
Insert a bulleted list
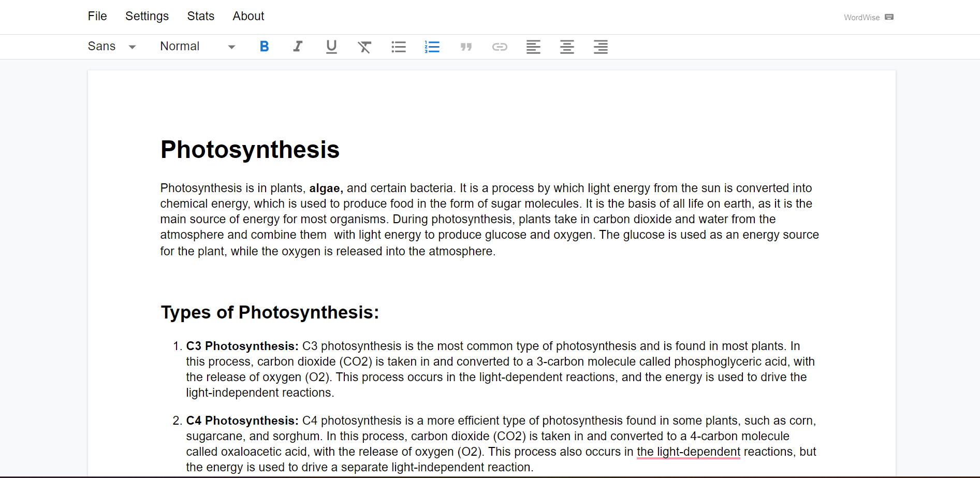tap(399, 47)
